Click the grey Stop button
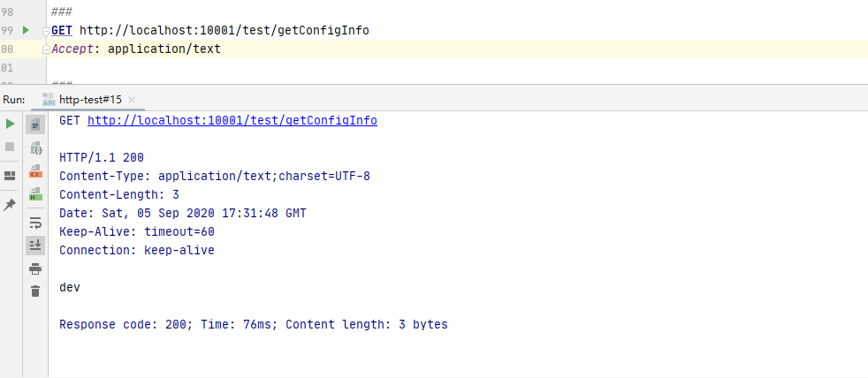The image size is (868, 378). click(x=11, y=147)
